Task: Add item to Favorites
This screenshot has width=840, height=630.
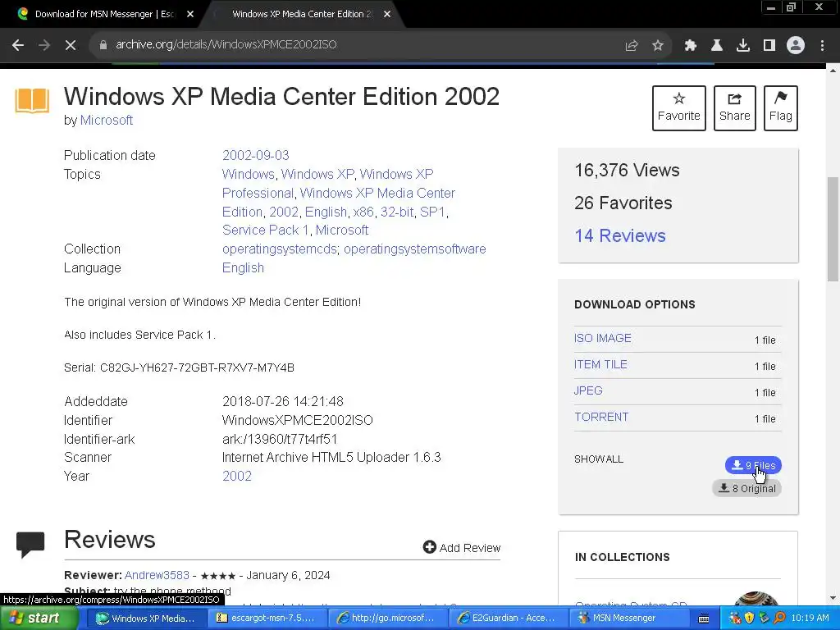Action: [678, 108]
